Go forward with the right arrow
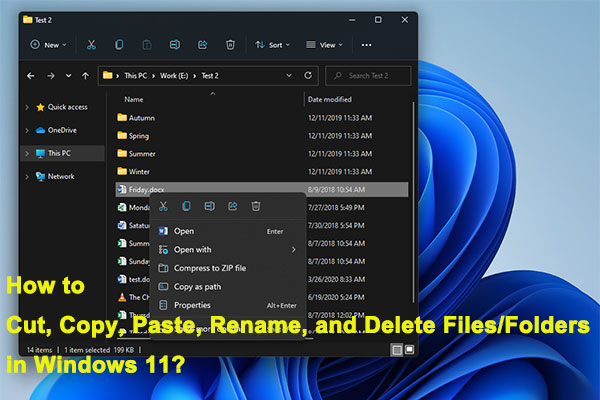The height and width of the screenshot is (400, 600). tap(51, 76)
